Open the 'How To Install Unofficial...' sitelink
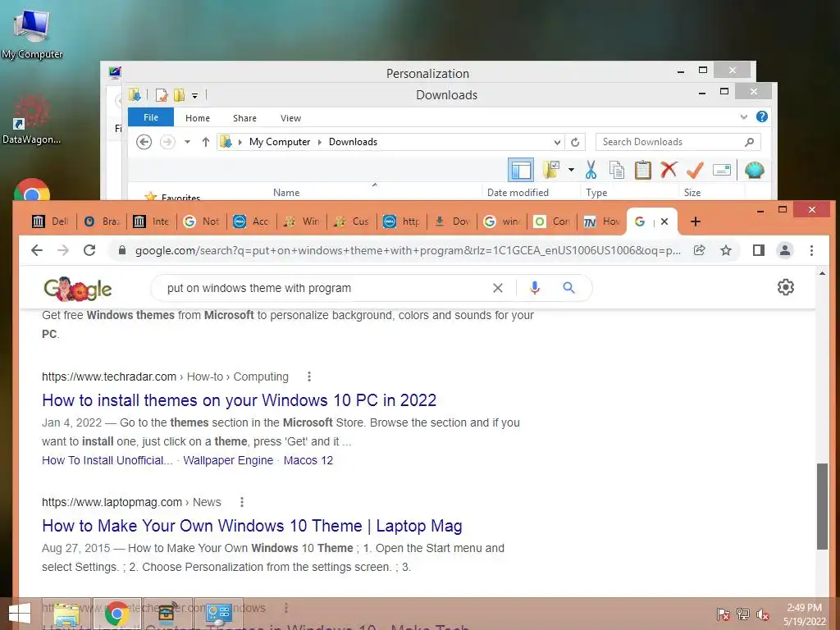 [x=107, y=460]
